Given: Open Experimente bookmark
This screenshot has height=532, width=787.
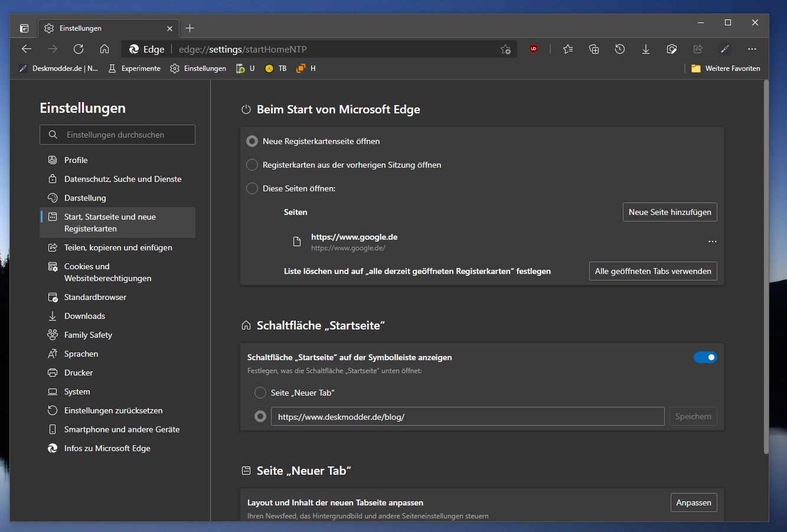Looking at the screenshot, I should 134,68.
